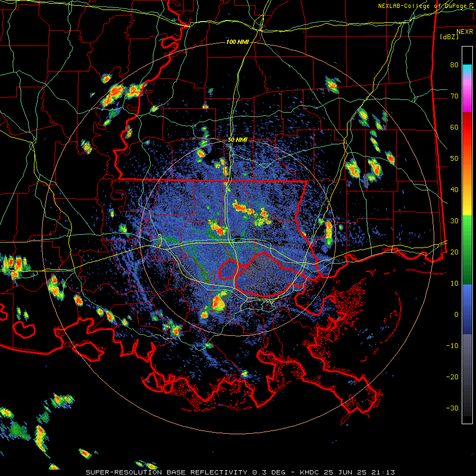Click the 20 value on dBZ scale
This screenshot has width=476, height=476.
[454, 252]
